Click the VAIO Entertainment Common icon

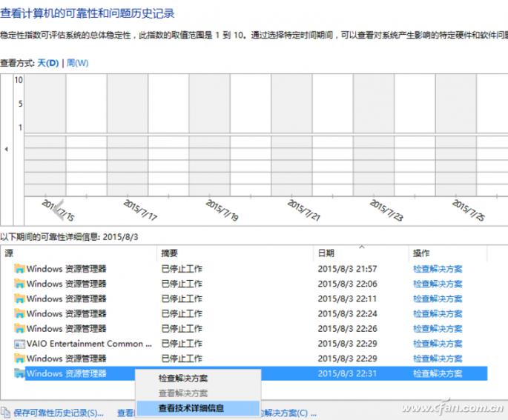tap(20, 344)
